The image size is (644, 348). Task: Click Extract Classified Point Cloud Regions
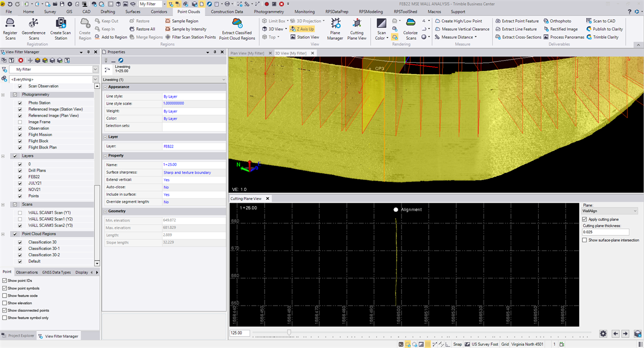pos(237,28)
